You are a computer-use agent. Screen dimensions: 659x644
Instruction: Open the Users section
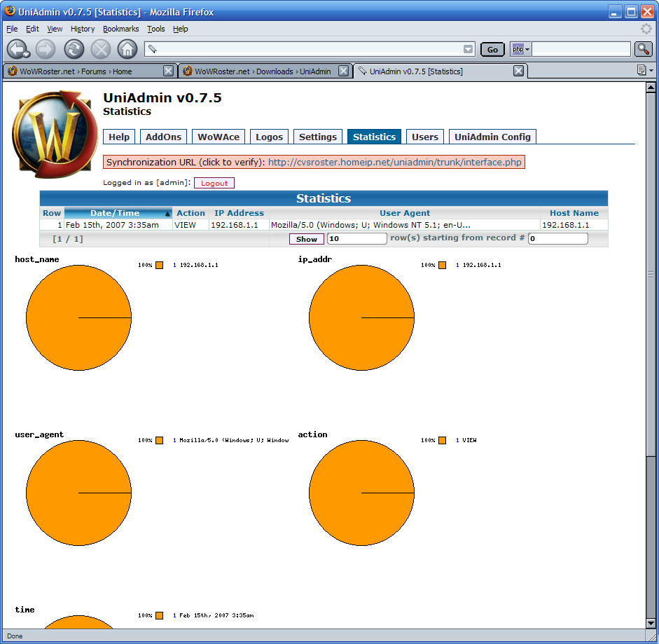425,137
